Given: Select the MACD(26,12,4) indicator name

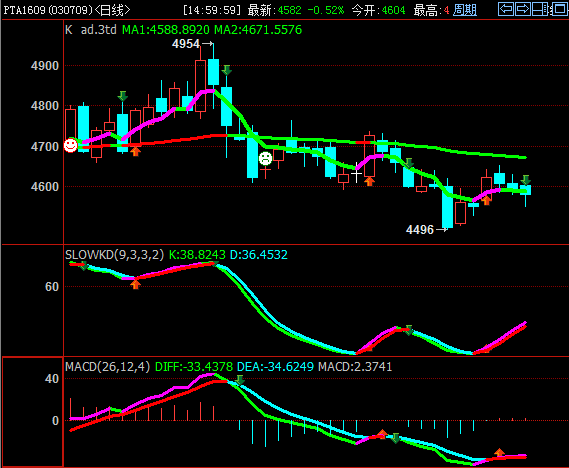Looking at the screenshot, I should click(x=107, y=366).
